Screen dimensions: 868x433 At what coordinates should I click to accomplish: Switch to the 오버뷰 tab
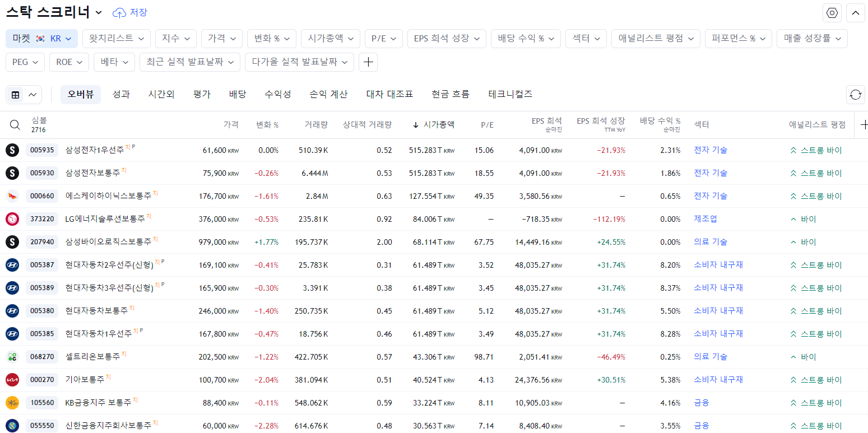point(81,95)
